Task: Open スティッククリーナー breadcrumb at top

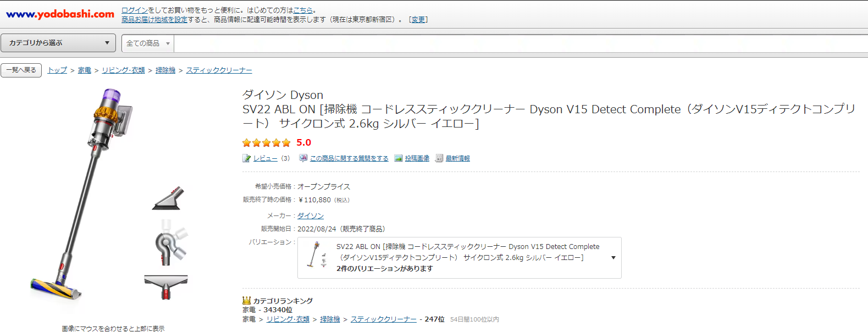Action: pos(219,70)
